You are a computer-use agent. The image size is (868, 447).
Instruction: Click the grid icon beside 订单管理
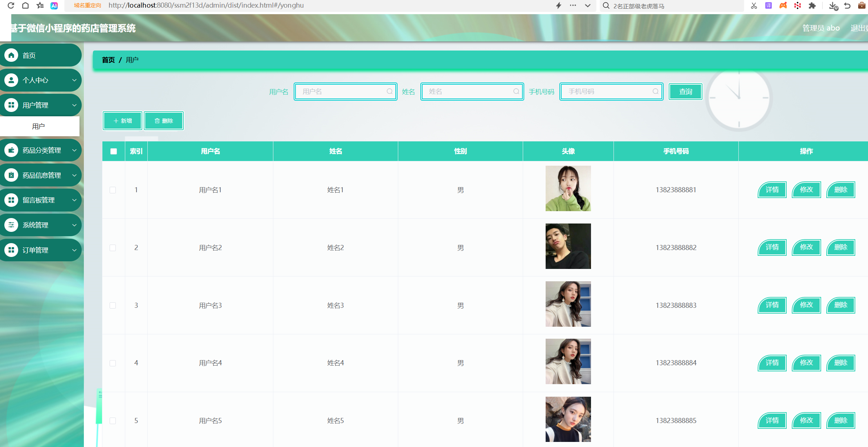point(11,250)
